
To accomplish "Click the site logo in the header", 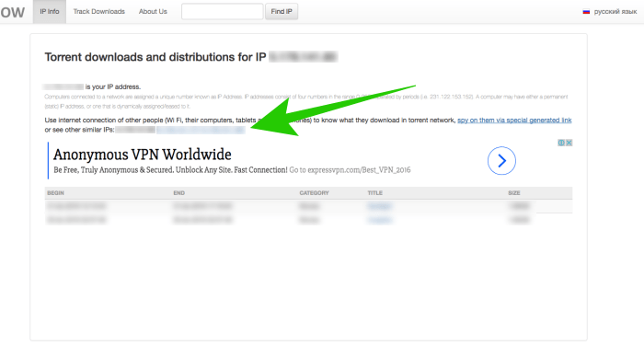I will [x=12, y=12].
